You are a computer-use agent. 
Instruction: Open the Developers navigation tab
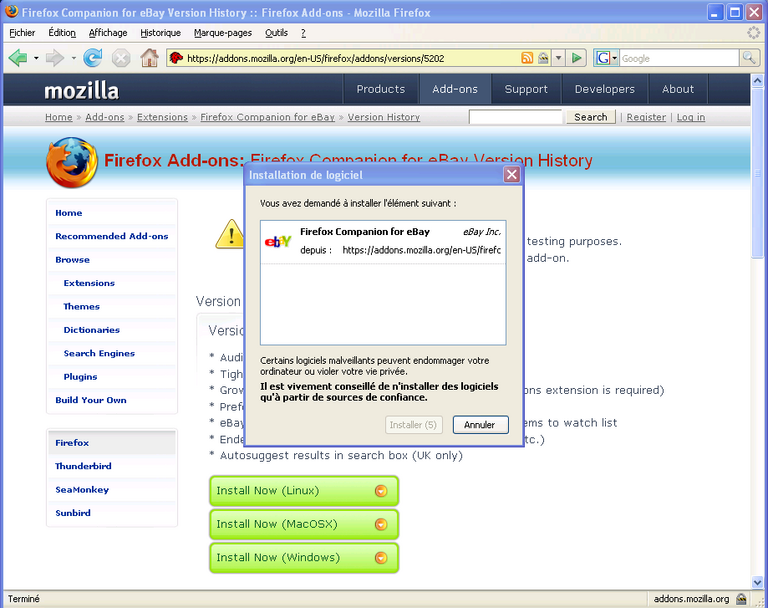605,89
